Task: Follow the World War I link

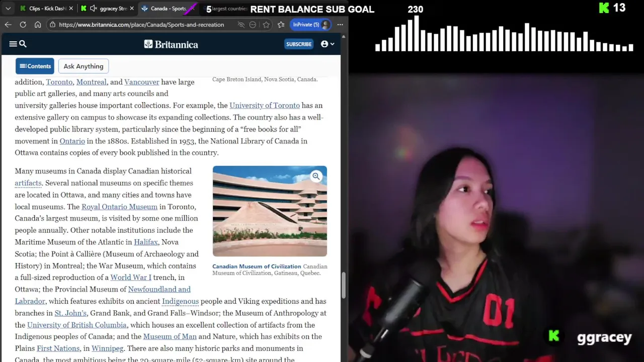Action: (131, 278)
